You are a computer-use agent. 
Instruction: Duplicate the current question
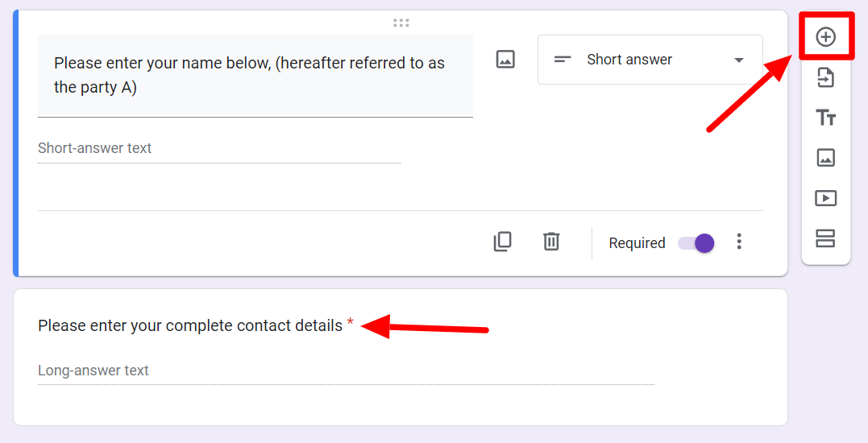click(502, 242)
